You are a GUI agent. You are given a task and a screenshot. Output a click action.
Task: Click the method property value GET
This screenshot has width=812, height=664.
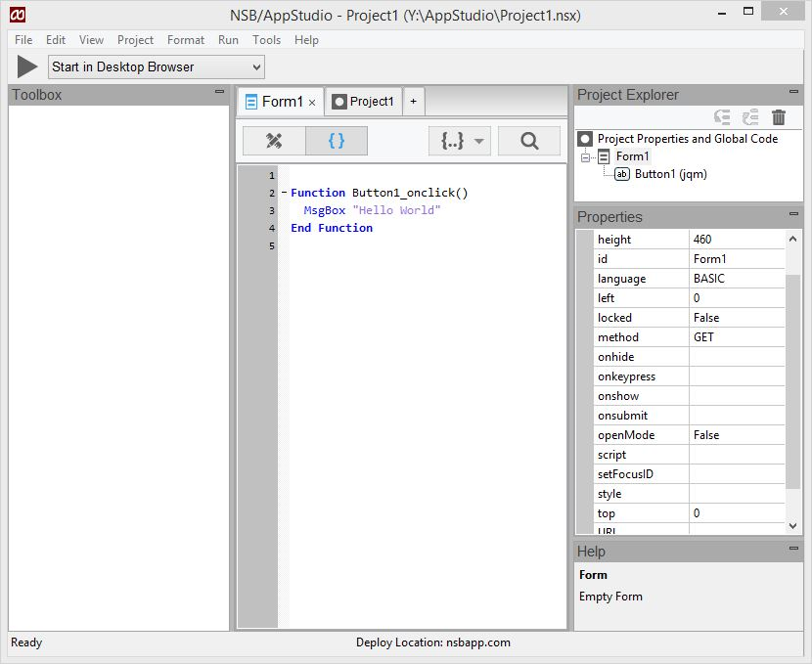point(737,337)
